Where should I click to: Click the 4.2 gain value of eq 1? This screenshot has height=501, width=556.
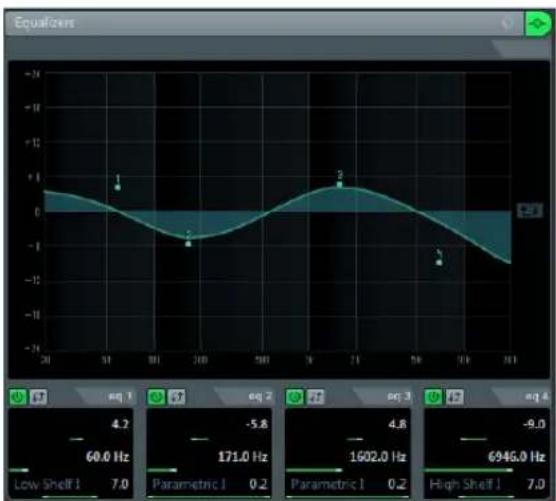pos(120,424)
